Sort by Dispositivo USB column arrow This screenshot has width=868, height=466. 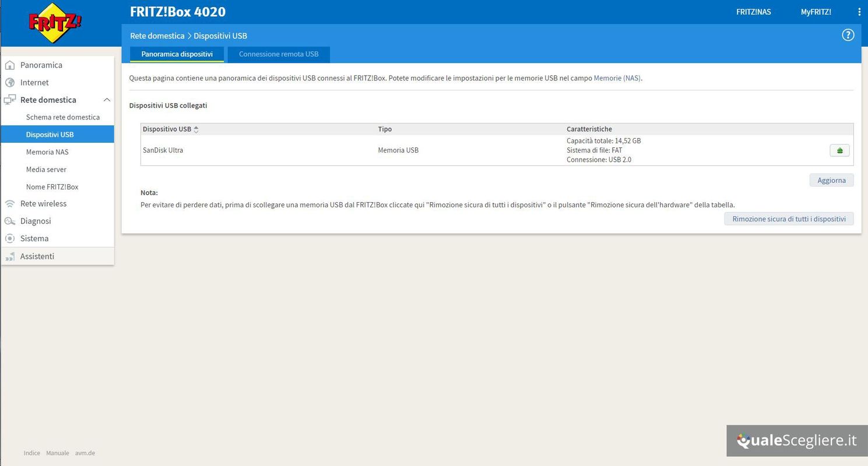[196, 129]
